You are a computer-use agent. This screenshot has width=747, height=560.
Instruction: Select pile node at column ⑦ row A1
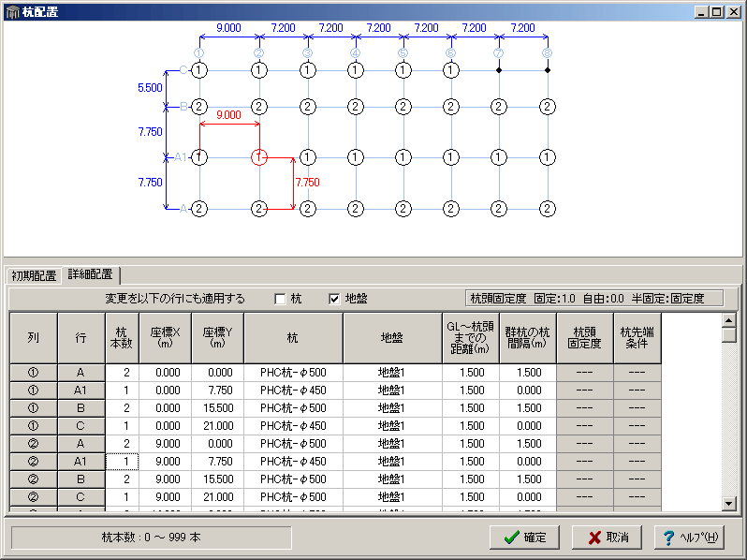[499, 156]
